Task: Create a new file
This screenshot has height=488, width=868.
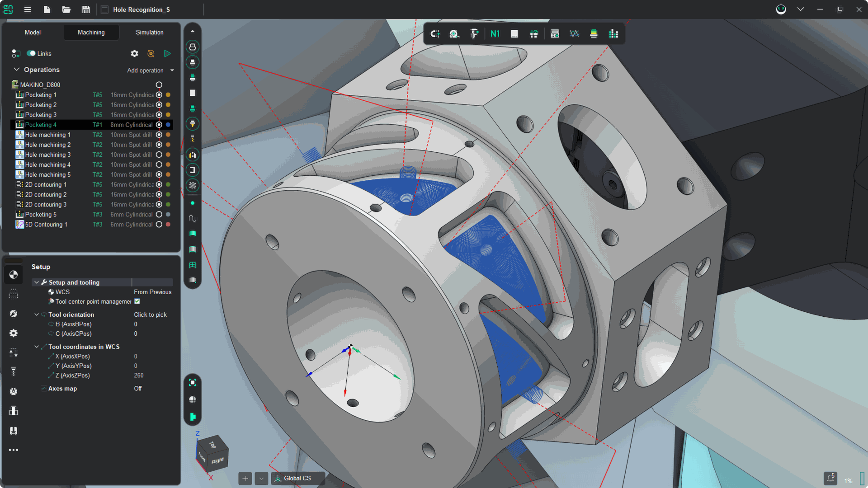Action: point(47,9)
